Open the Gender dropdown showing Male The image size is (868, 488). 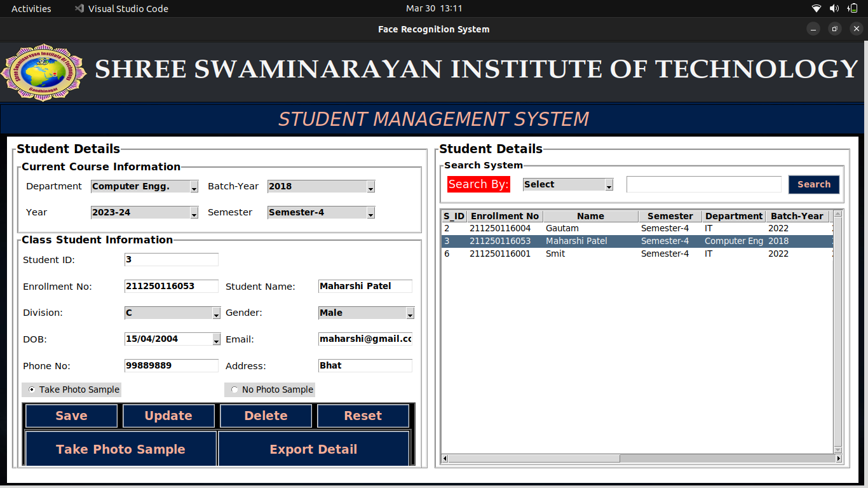coord(366,313)
